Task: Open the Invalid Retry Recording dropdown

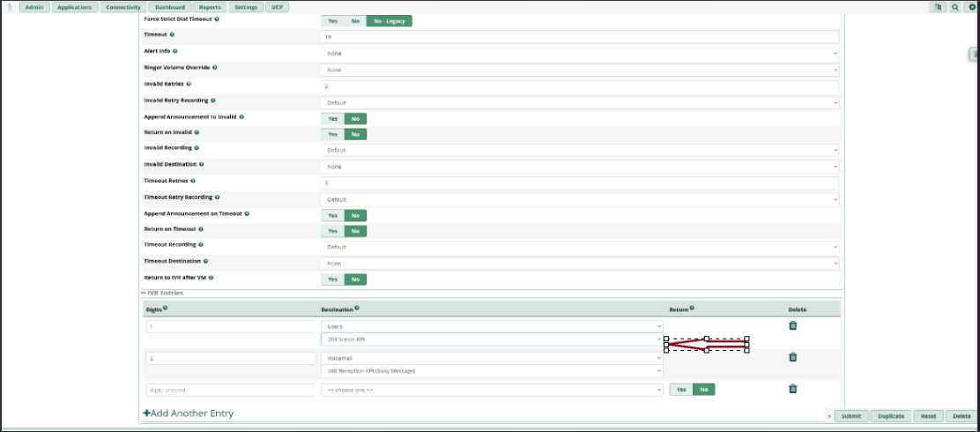Action: coord(580,102)
